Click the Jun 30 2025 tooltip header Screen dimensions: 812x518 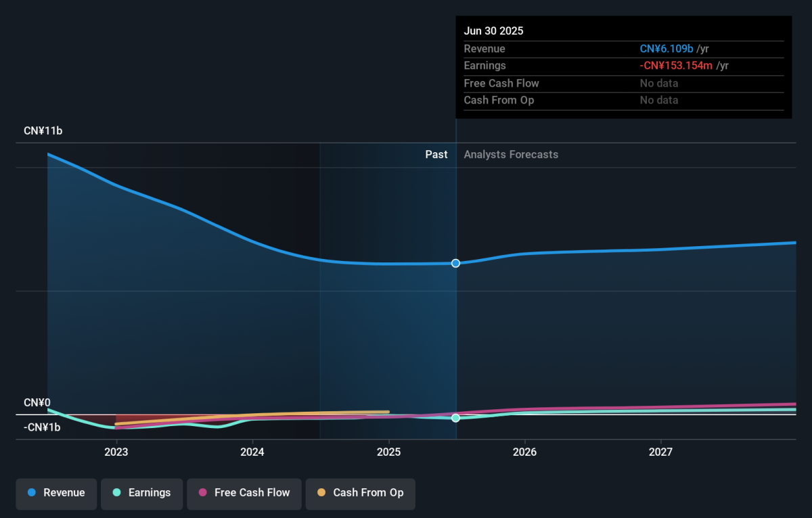click(493, 31)
